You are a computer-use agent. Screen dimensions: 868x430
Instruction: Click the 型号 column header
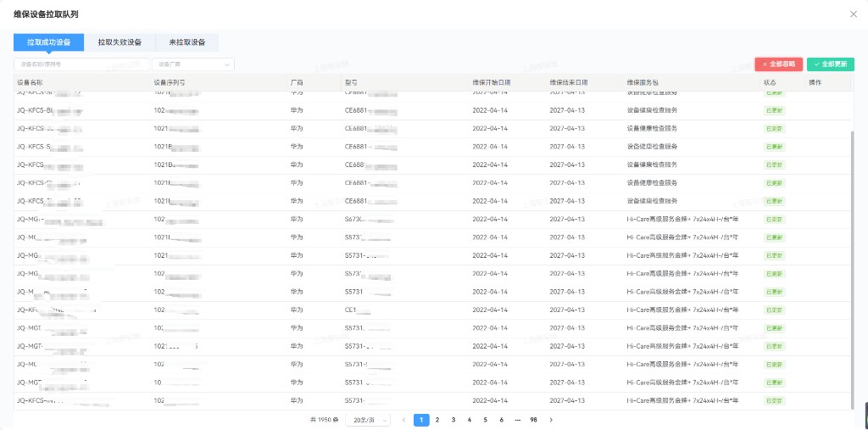pos(351,82)
